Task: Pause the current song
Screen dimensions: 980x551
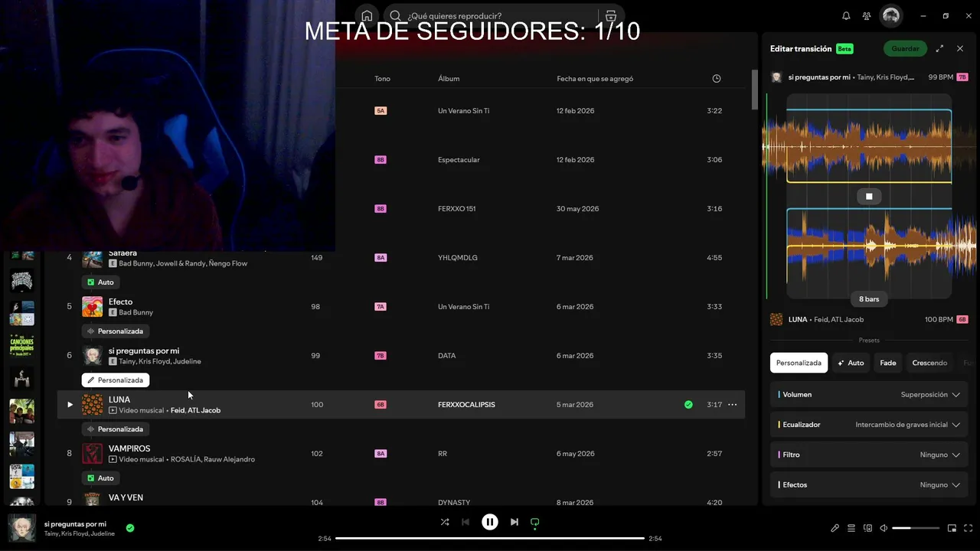Action: coord(490,522)
